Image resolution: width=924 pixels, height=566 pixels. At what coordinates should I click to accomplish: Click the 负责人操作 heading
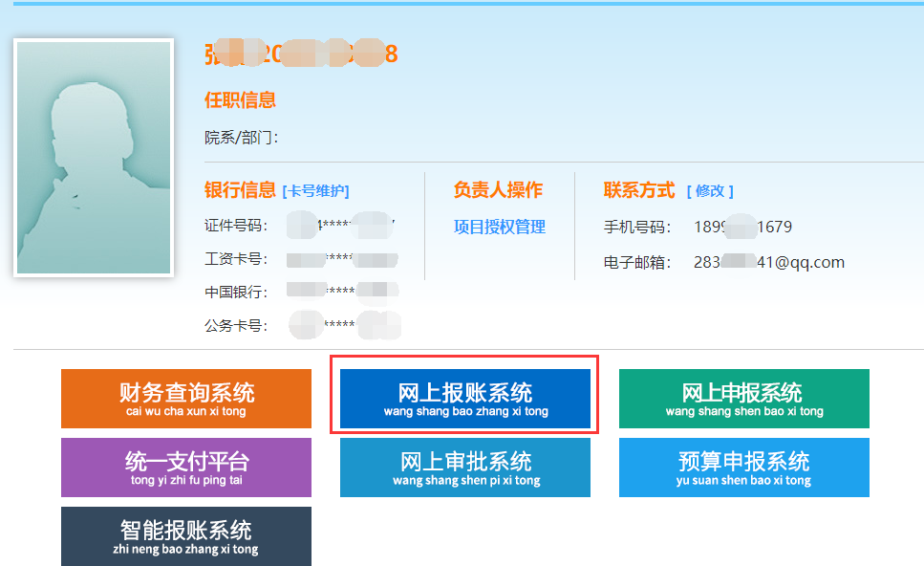click(498, 190)
